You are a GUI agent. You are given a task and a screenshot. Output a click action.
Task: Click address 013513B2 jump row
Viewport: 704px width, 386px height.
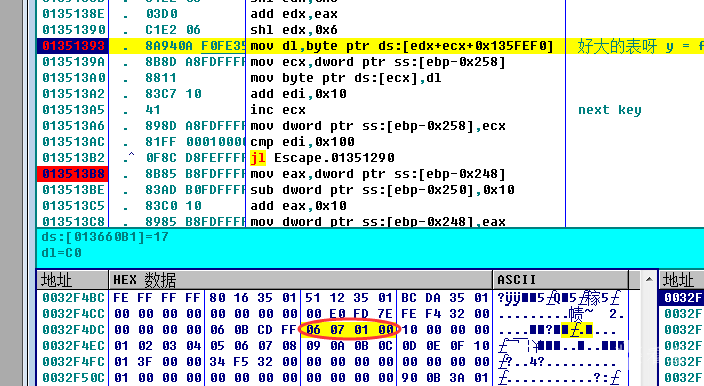[73, 158]
